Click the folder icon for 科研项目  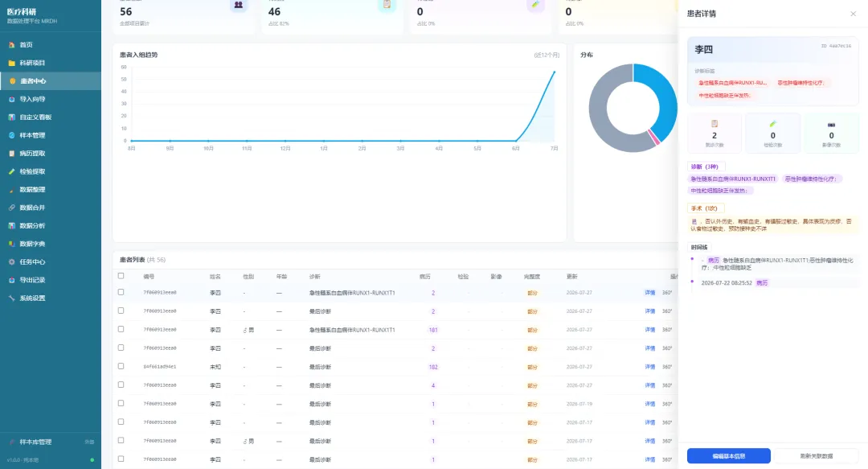(11, 64)
